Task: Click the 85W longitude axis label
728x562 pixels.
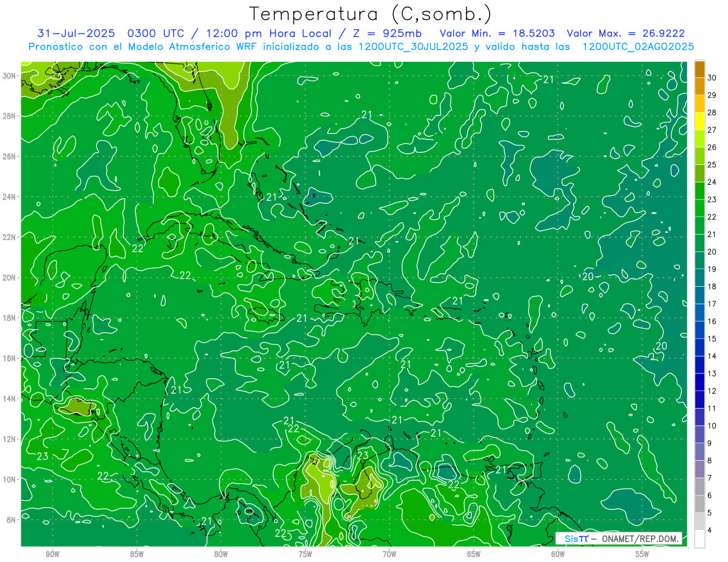Action: pos(136,554)
